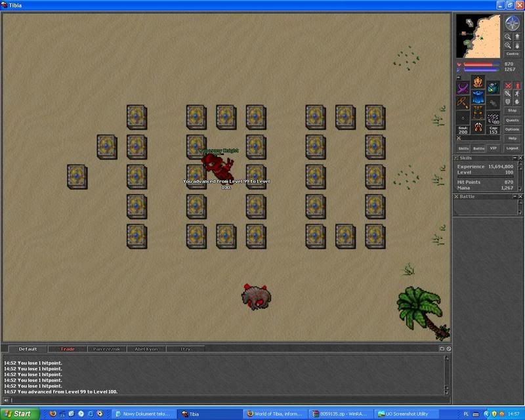Viewport: 525px width, 420px height.
Task: Click the chat console scroll down arrow
Action: (x=446, y=392)
